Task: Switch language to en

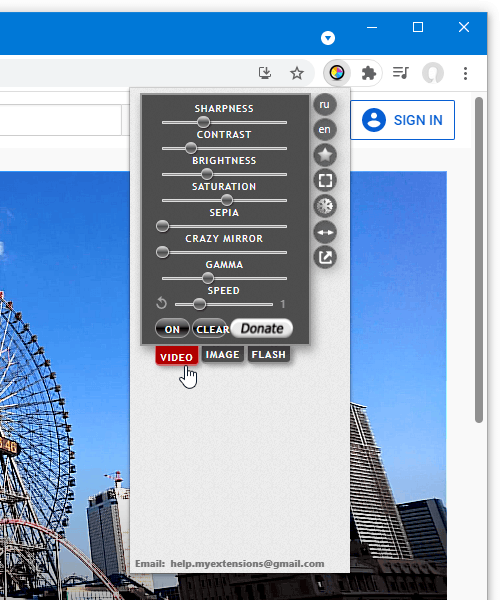Action: (325, 129)
